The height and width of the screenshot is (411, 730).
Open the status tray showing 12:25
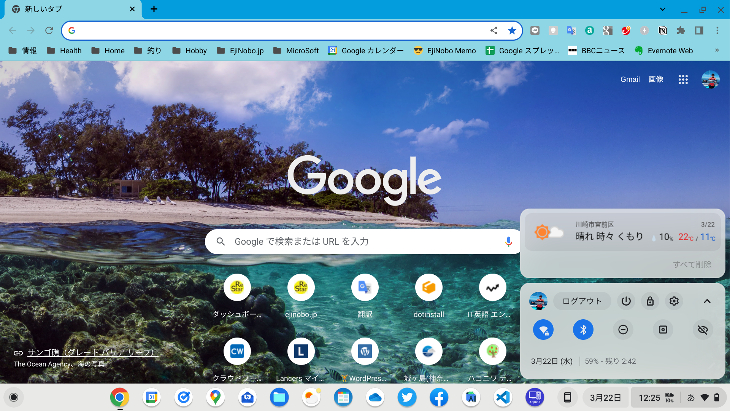678,398
